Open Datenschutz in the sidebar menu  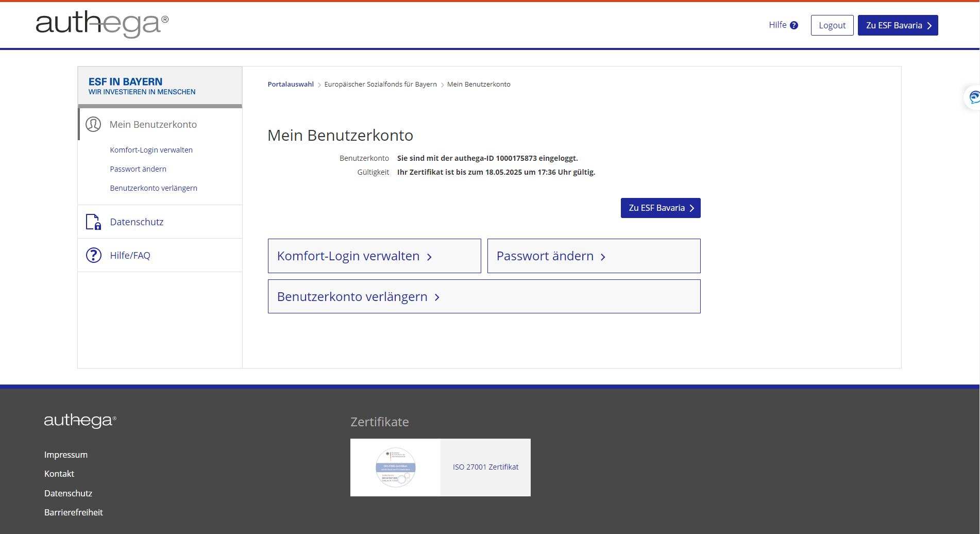tap(137, 222)
